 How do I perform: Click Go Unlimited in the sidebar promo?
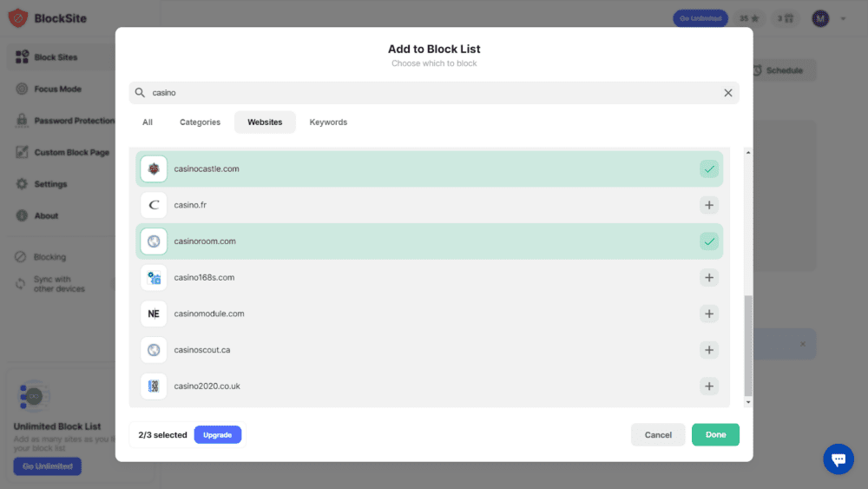48,466
